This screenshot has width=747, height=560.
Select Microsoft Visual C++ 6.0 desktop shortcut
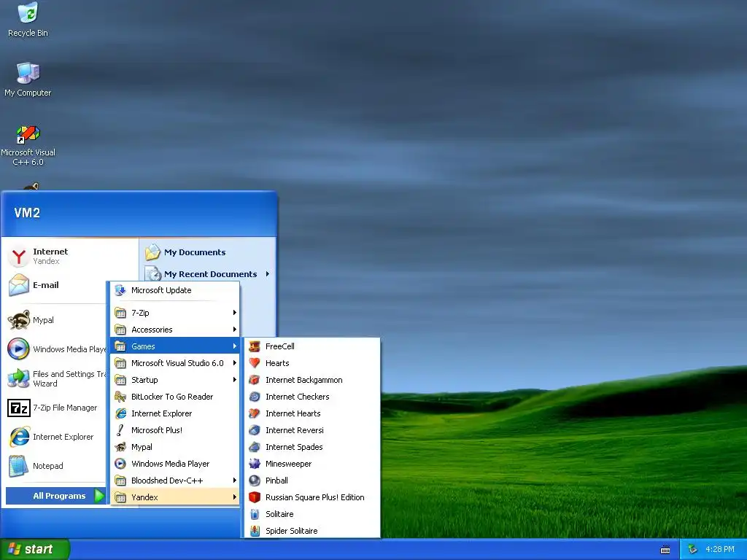pyautogui.click(x=28, y=134)
